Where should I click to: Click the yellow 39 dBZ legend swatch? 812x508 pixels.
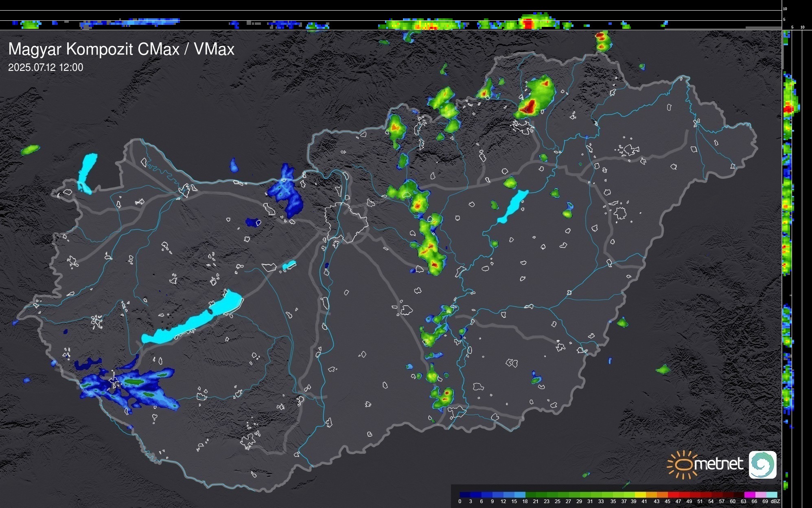point(640,495)
